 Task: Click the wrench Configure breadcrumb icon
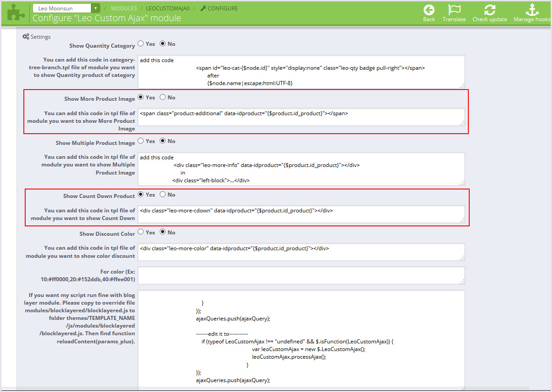[203, 8]
